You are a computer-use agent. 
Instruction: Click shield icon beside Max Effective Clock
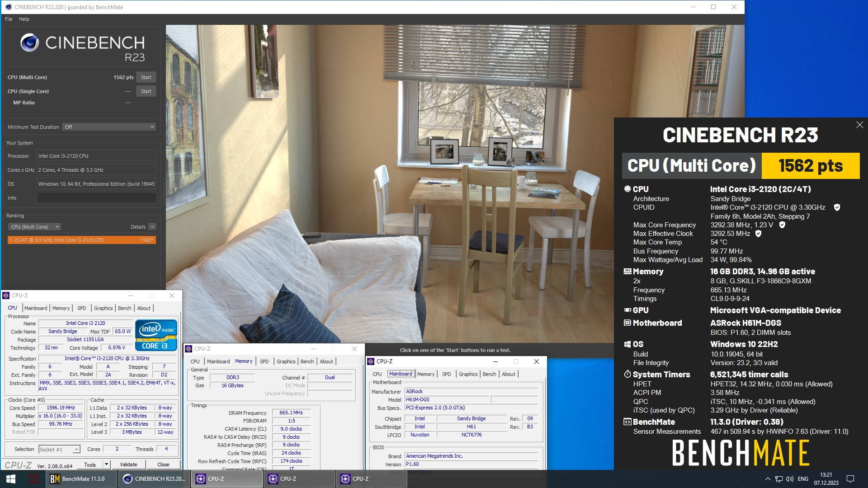click(x=758, y=234)
